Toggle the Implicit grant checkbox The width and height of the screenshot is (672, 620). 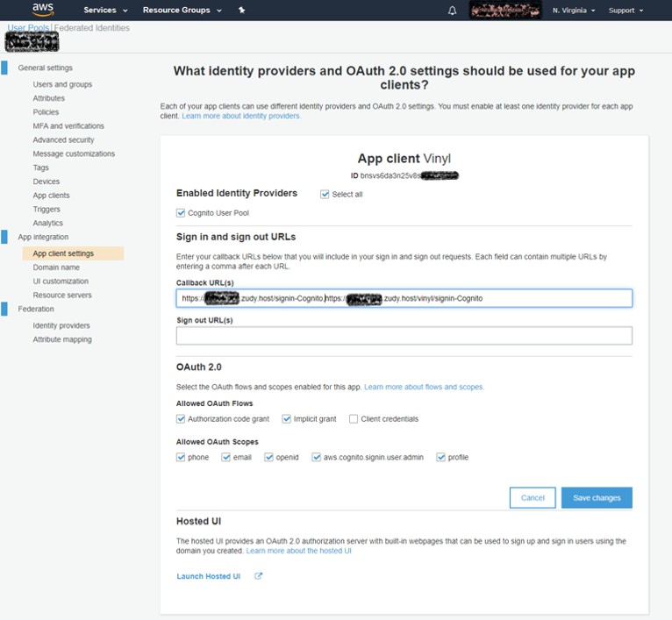(x=287, y=419)
